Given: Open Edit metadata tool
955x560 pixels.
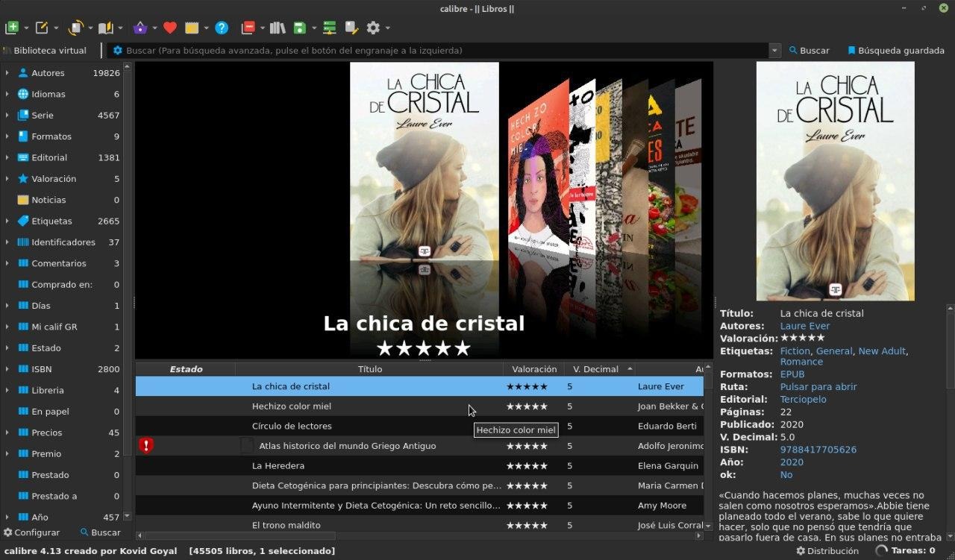Looking at the screenshot, I should coord(42,28).
